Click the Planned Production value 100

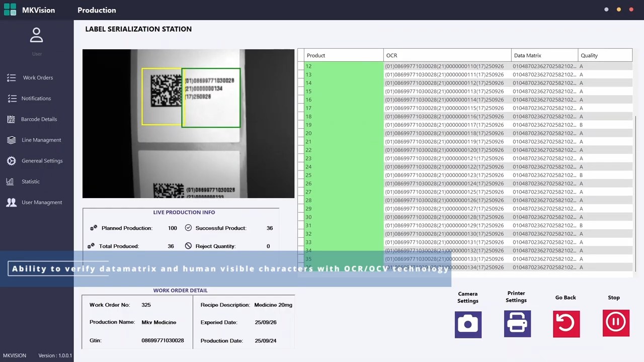click(x=173, y=228)
